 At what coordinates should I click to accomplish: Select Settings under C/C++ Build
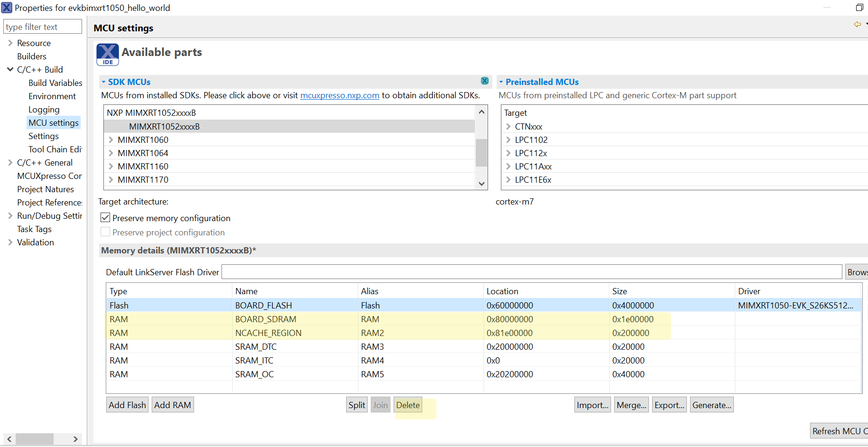pyautogui.click(x=43, y=136)
